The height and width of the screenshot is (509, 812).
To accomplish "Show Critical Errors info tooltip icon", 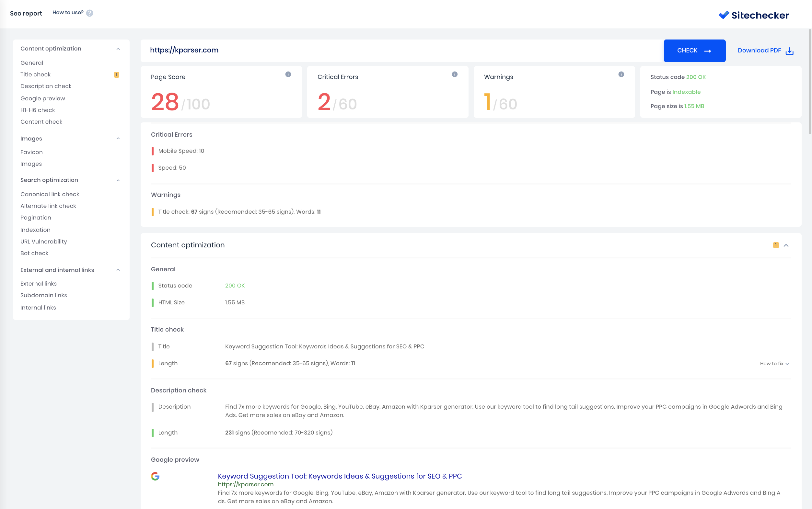I will pyautogui.click(x=455, y=74).
